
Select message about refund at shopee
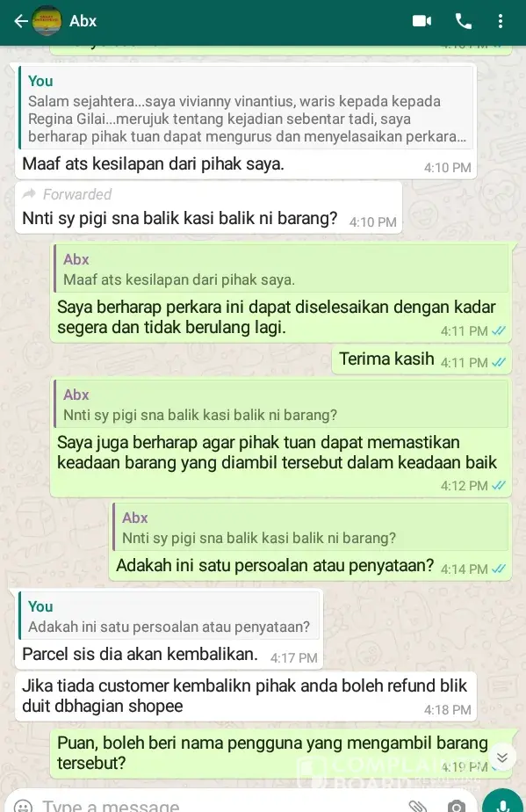click(x=246, y=696)
